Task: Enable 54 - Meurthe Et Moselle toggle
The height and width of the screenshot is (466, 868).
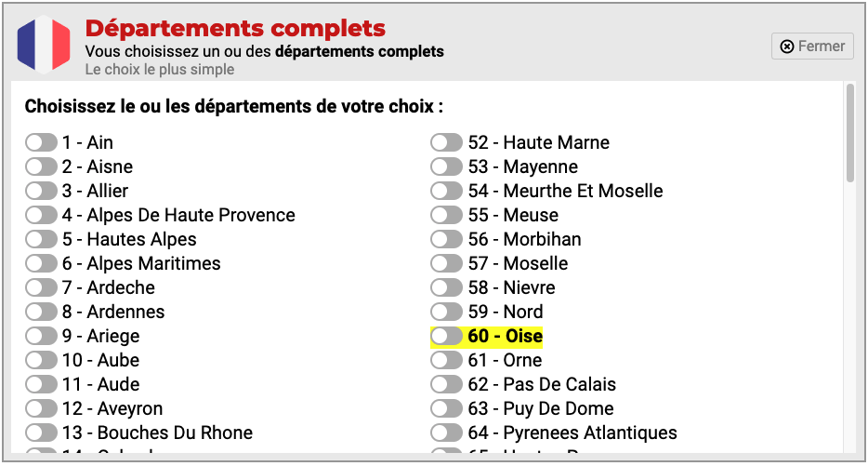Action: point(446,191)
